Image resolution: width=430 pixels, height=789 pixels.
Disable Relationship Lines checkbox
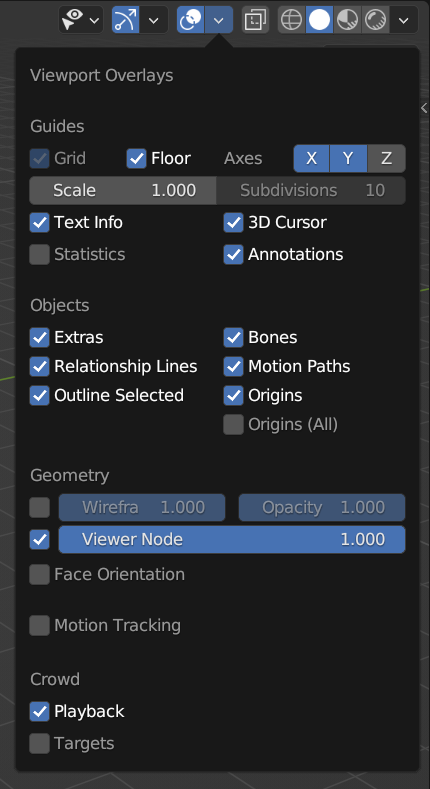(39, 366)
